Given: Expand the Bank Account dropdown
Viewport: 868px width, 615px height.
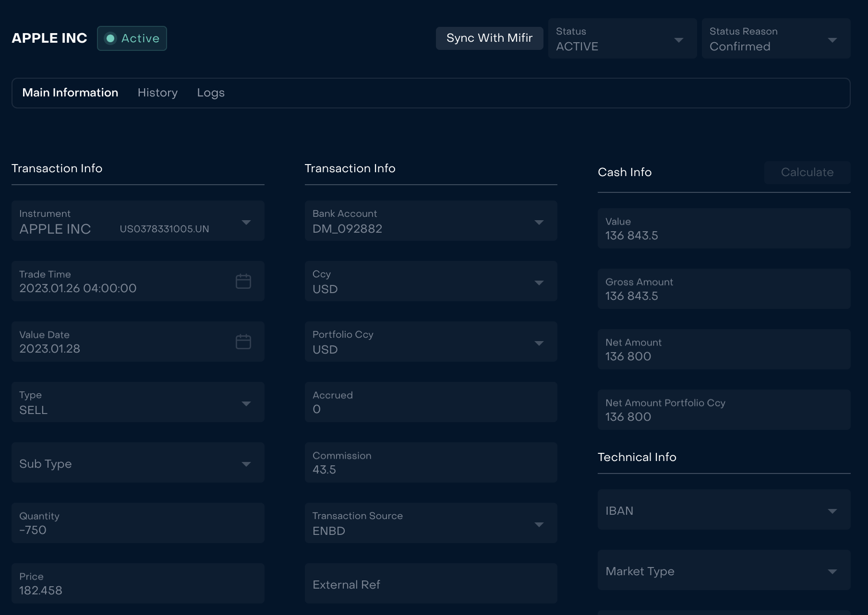Looking at the screenshot, I should click(431, 221).
